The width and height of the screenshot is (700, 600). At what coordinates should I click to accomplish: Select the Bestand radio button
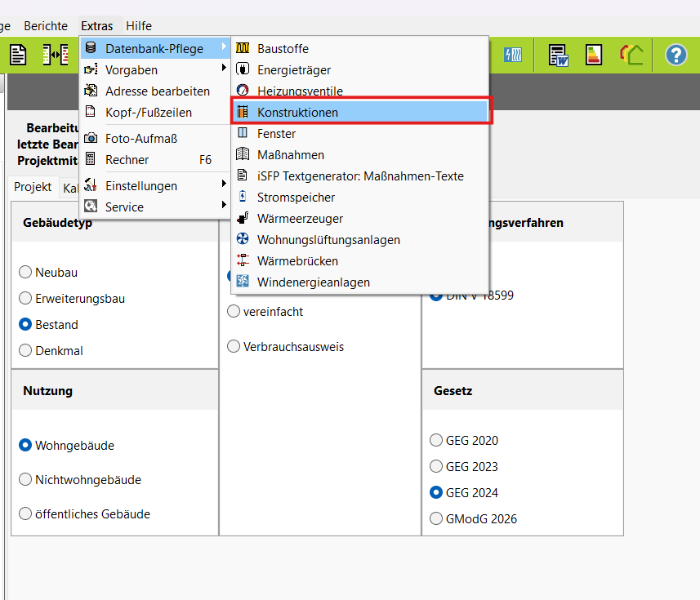25,324
